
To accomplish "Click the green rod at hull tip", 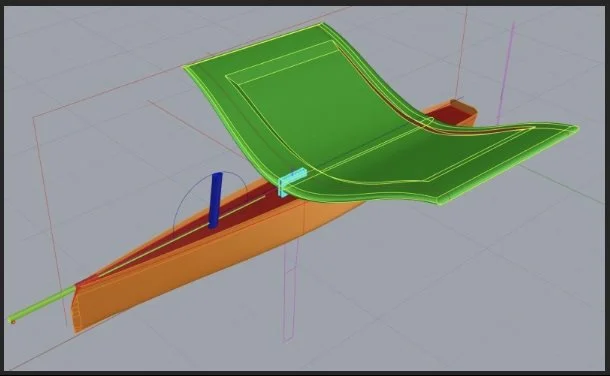I will coord(41,304).
